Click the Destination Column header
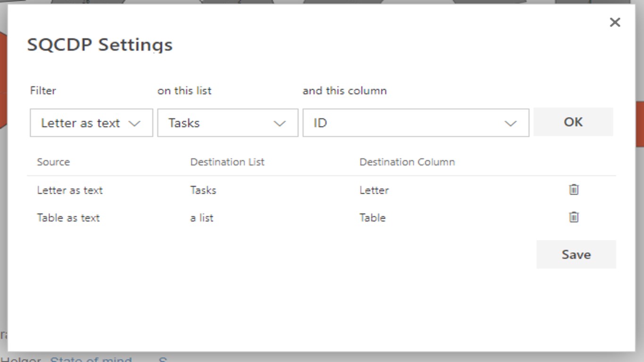 407,162
